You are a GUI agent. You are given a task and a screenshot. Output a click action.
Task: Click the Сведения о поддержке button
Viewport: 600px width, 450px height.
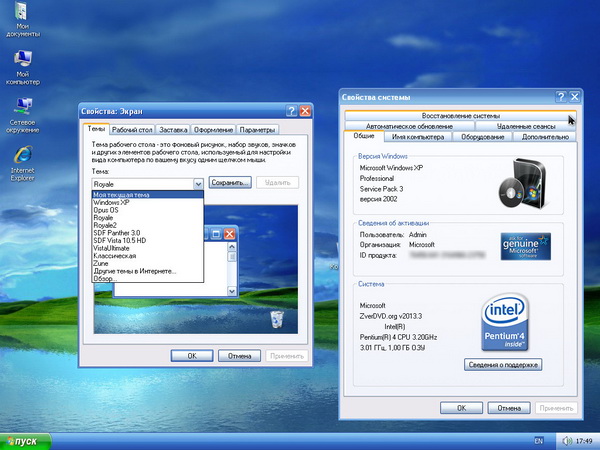(504, 365)
